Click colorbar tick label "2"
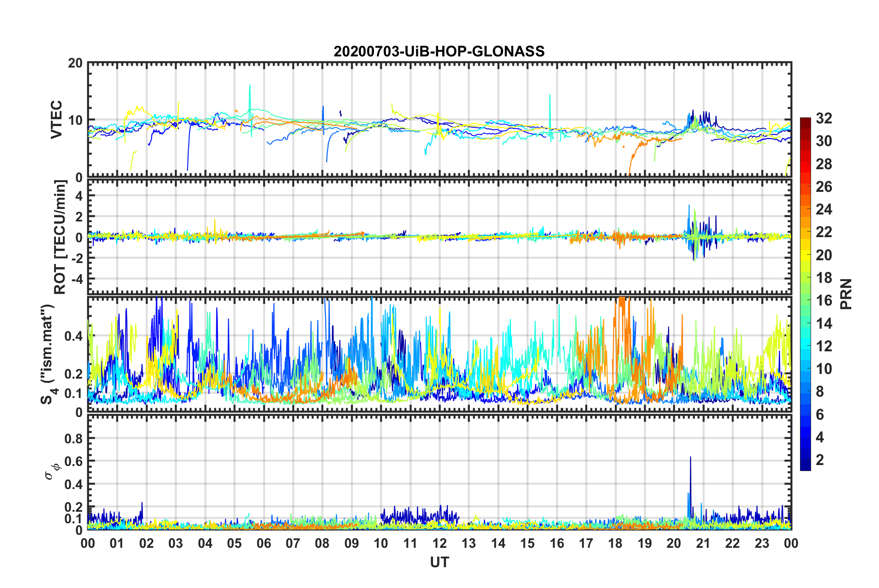The width and height of the screenshot is (879, 588). click(x=820, y=460)
